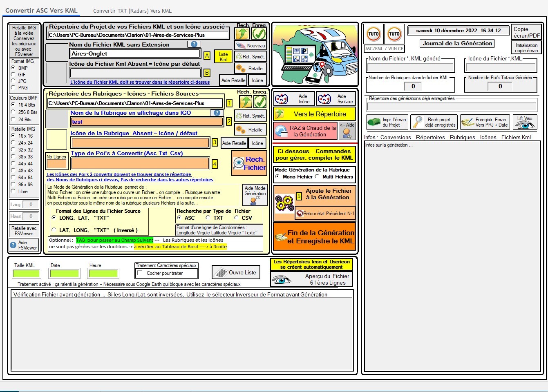The height and width of the screenshot is (392, 548).
Task: Open the help icon beside Nom du Fichier KML
Action: point(194,45)
